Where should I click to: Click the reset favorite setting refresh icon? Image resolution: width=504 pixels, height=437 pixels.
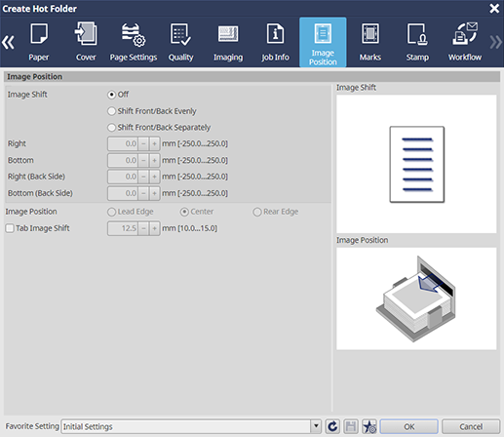coord(332,426)
